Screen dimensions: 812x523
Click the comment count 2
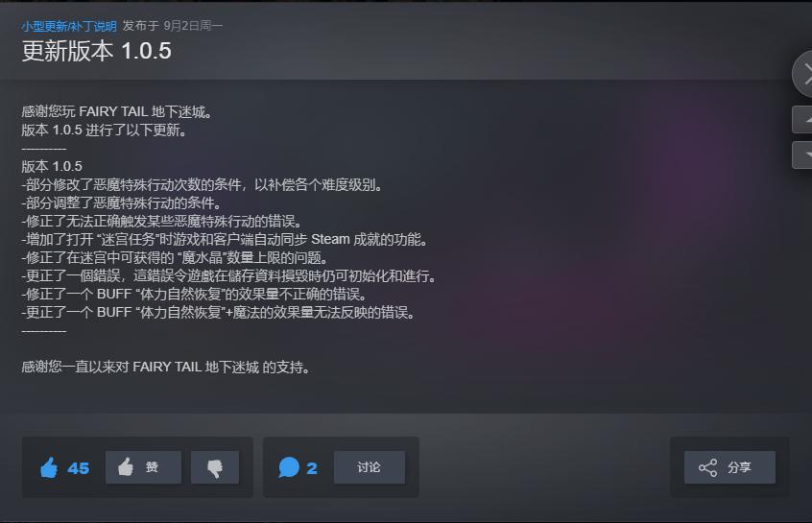coord(312,468)
